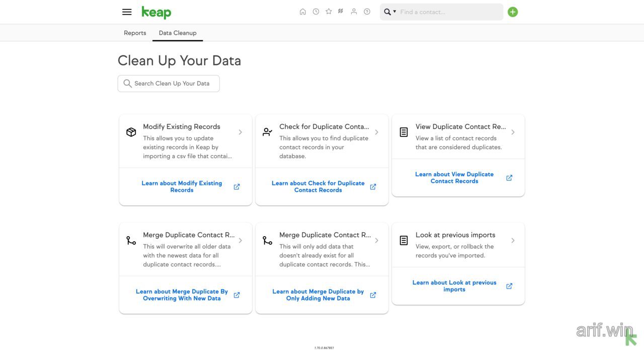
Task: Open help with the question mark icon
Action: tap(367, 11)
